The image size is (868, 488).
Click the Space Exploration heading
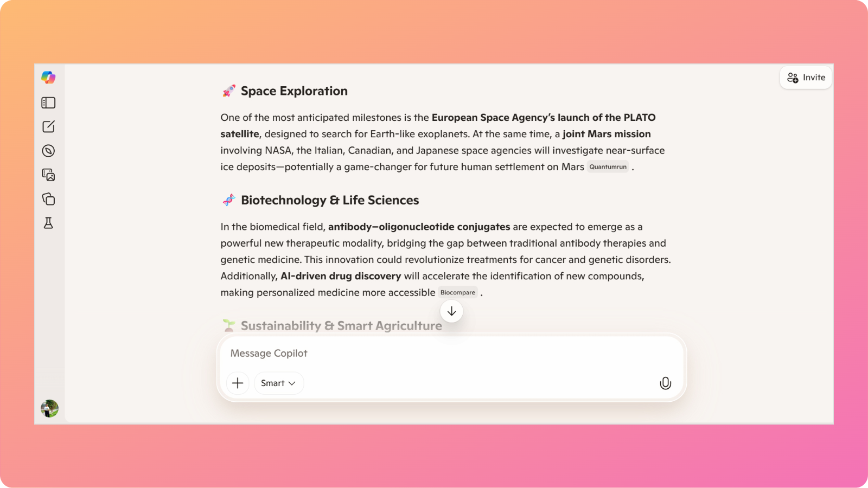click(294, 91)
